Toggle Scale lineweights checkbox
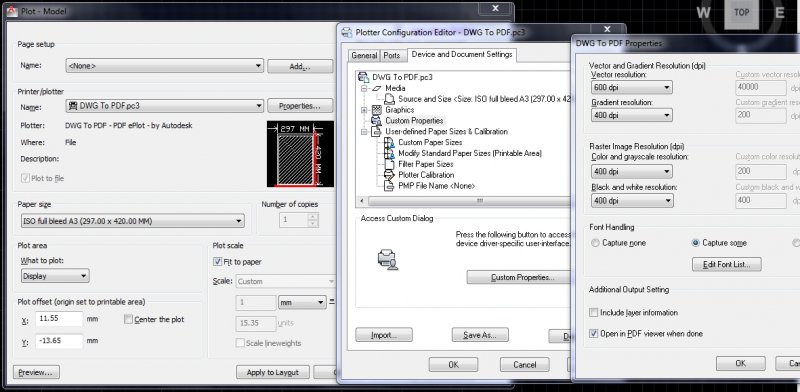 tap(240, 343)
